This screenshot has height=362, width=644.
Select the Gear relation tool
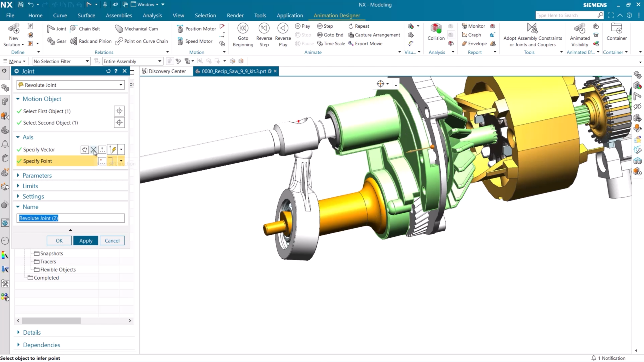click(x=51, y=41)
